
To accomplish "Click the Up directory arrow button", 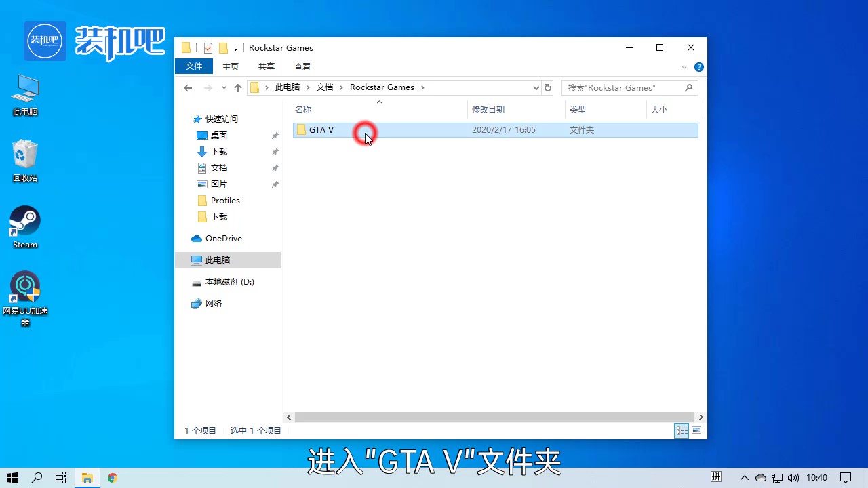I will tap(238, 88).
